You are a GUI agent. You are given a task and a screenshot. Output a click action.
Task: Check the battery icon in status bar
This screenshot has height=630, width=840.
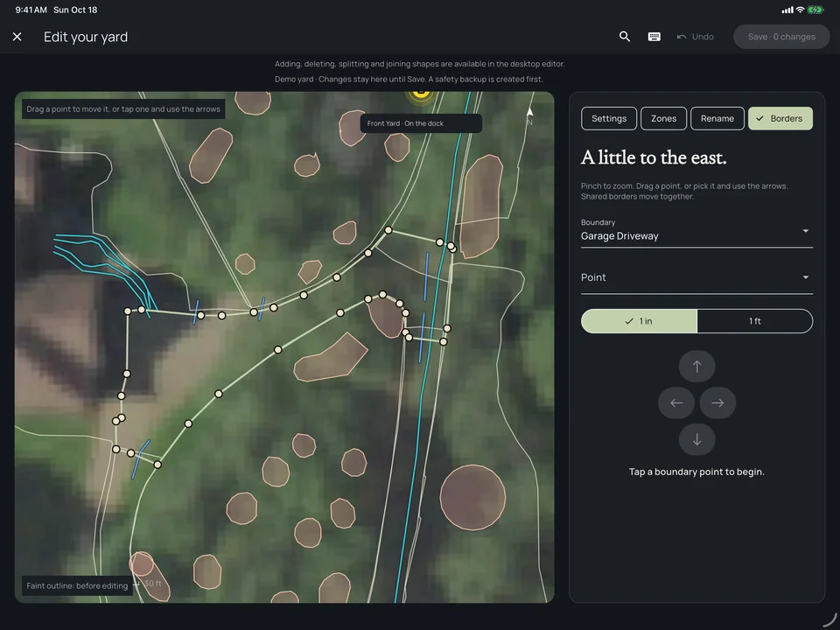click(x=815, y=10)
